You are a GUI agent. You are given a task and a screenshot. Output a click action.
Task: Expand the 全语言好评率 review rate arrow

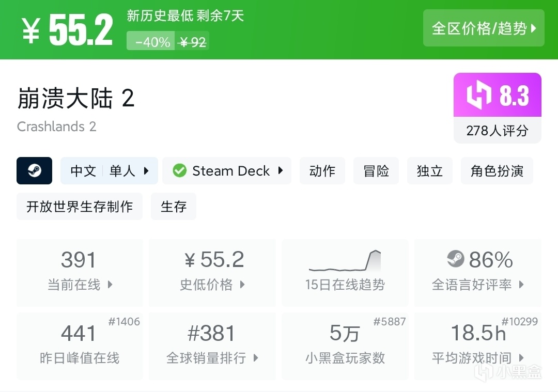click(x=521, y=285)
